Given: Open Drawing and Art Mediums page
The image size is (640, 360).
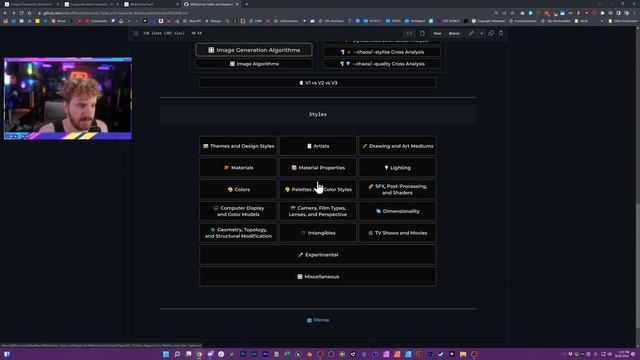Looking at the screenshot, I should pos(397,146).
